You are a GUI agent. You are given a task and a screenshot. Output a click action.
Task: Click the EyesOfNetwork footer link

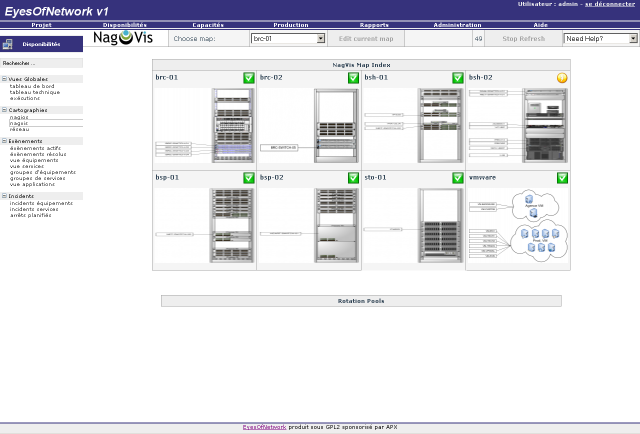pos(264,427)
